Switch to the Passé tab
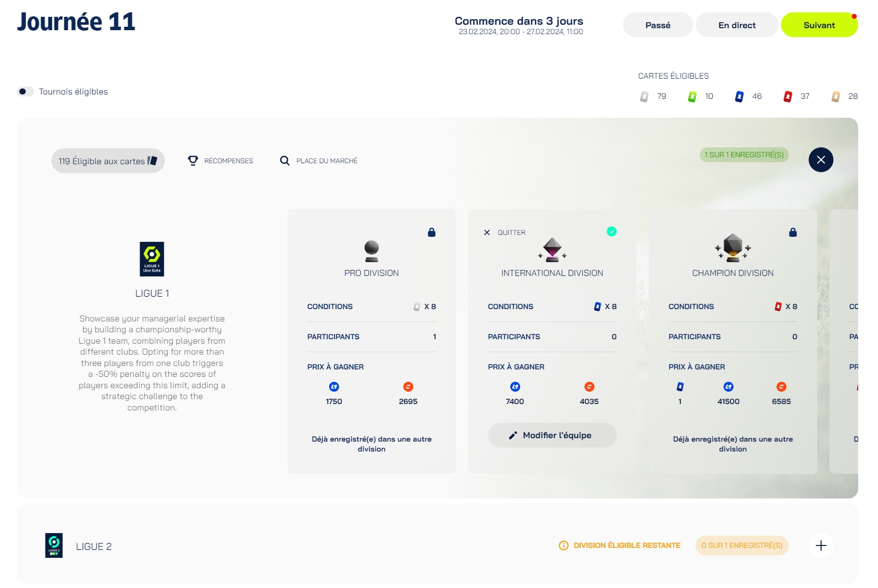The image size is (878, 588). point(657,25)
